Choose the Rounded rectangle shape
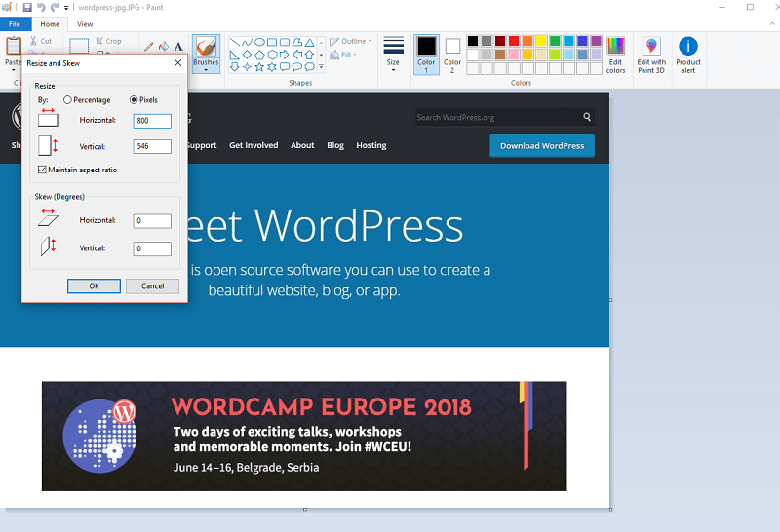The image size is (780, 532). click(x=285, y=42)
